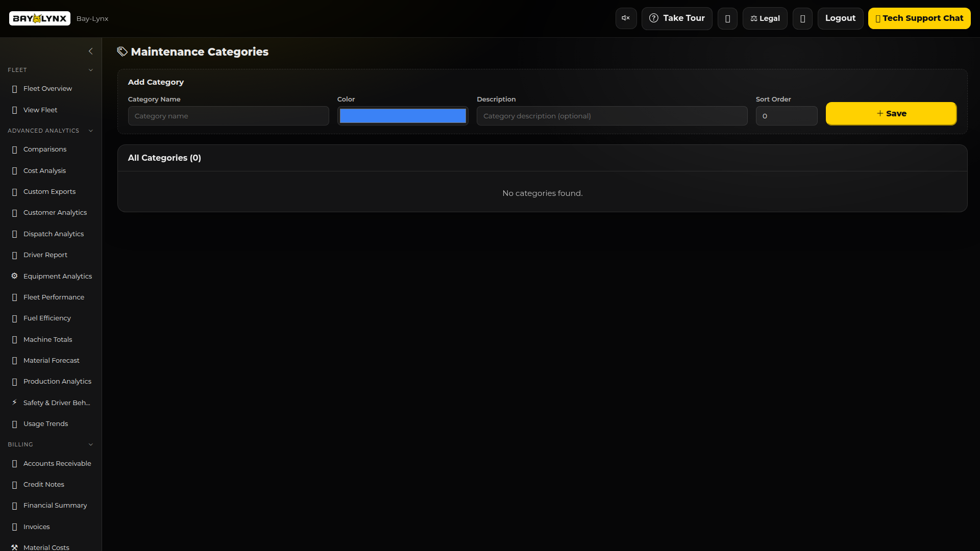Open the question-mark icon on Take Tour

[x=654, y=18]
